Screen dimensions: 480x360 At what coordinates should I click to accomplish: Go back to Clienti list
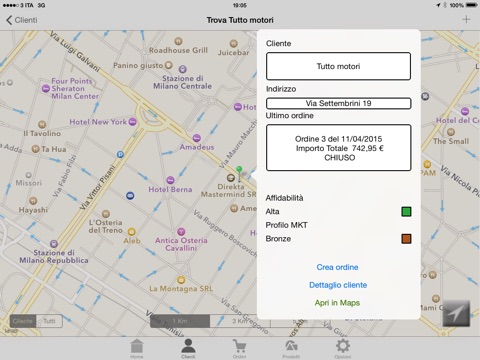tap(21, 20)
